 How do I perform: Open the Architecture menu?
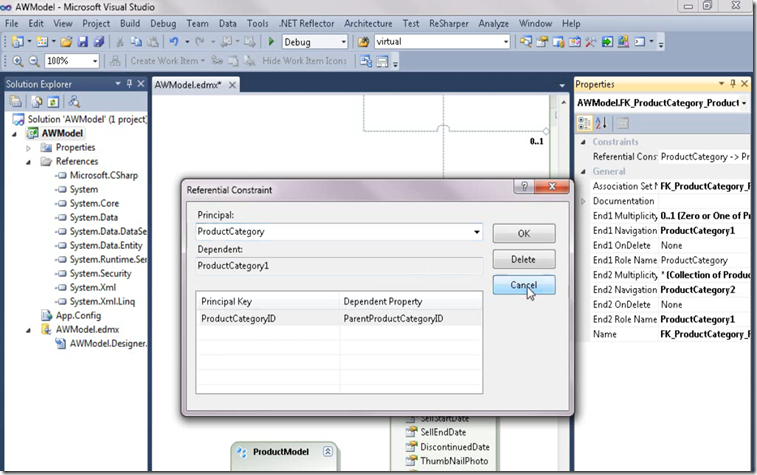368,23
